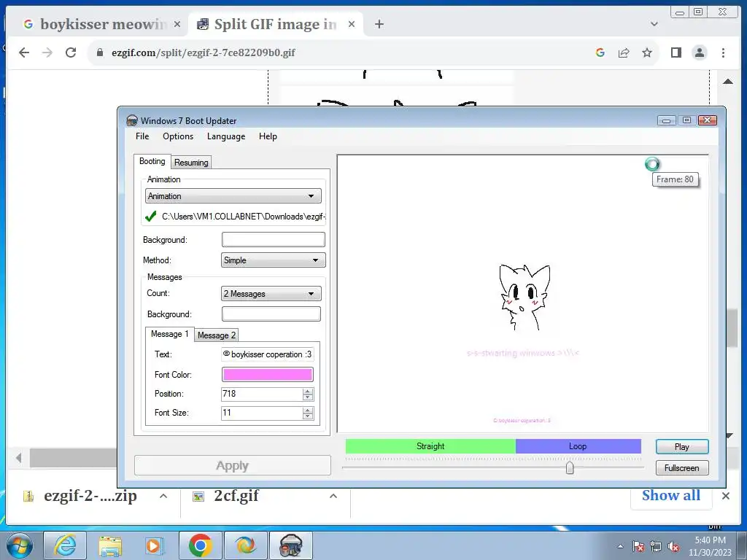Open the pink Font Color swatch
747x560 pixels.
tap(267, 374)
